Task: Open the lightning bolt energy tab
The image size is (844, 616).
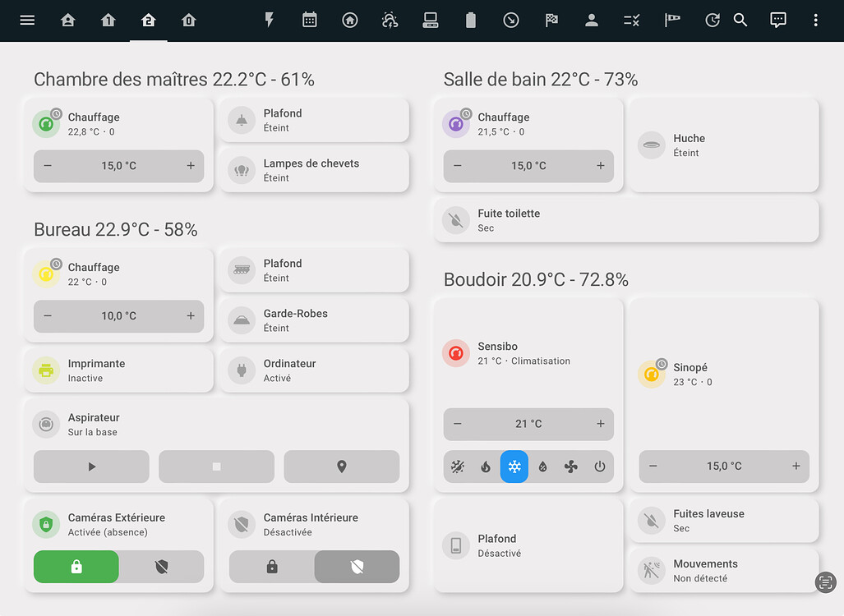Action: pyautogui.click(x=269, y=21)
